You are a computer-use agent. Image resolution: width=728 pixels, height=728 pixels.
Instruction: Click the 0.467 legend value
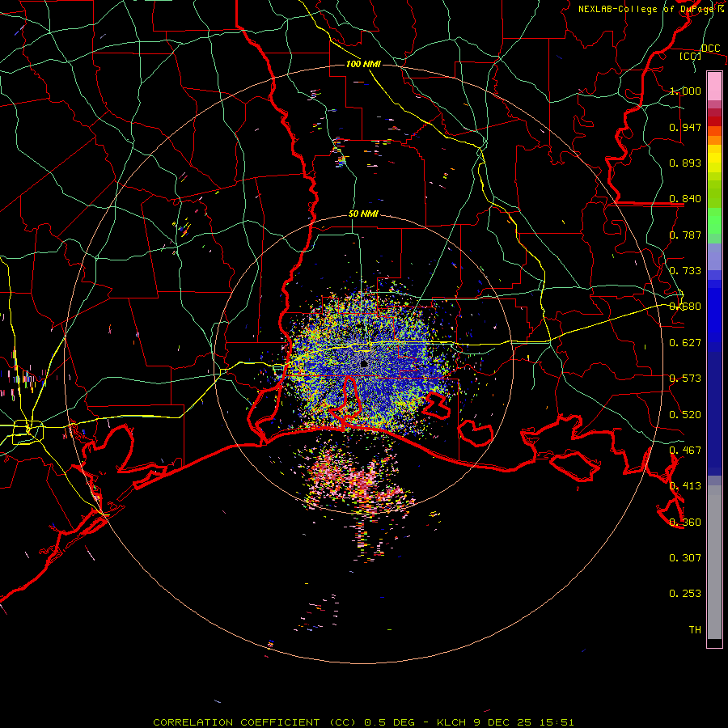coord(685,451)
